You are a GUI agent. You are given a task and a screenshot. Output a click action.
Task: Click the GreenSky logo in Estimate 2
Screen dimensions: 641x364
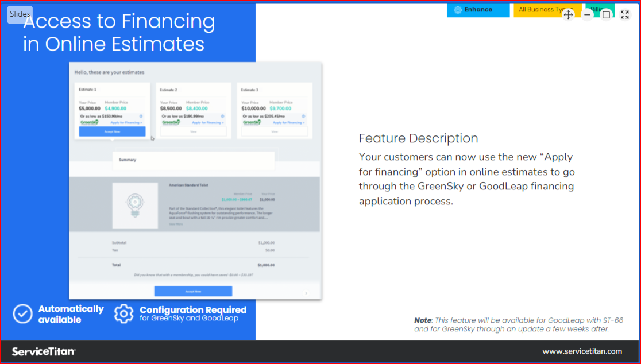(x=171, y=122)
